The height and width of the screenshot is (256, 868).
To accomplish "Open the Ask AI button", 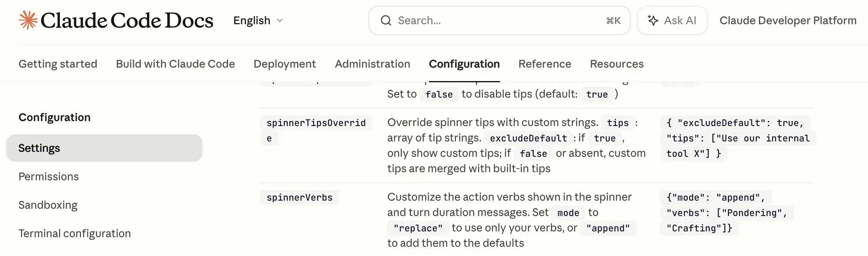I will point(672,20).
